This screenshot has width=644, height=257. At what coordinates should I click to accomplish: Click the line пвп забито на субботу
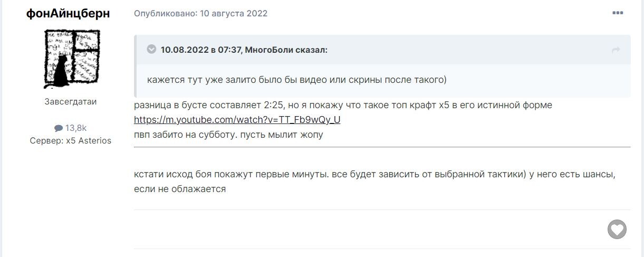pyautogui.click(x=228, y=135)
